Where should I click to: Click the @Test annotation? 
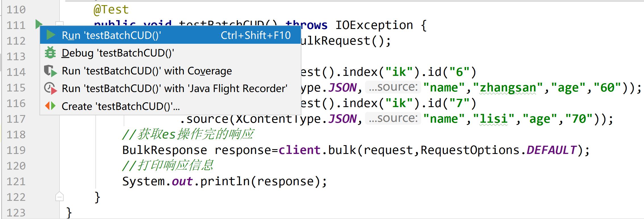(111, 10)
